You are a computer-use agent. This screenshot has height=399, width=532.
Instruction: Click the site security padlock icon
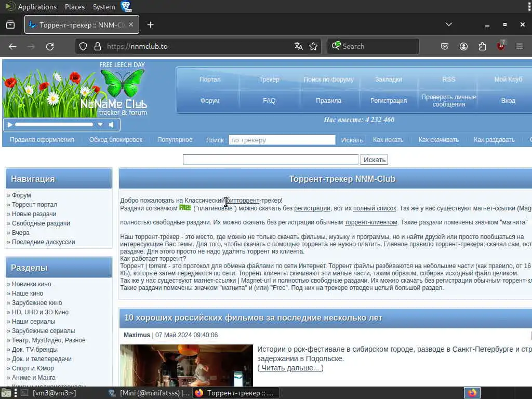98,46
